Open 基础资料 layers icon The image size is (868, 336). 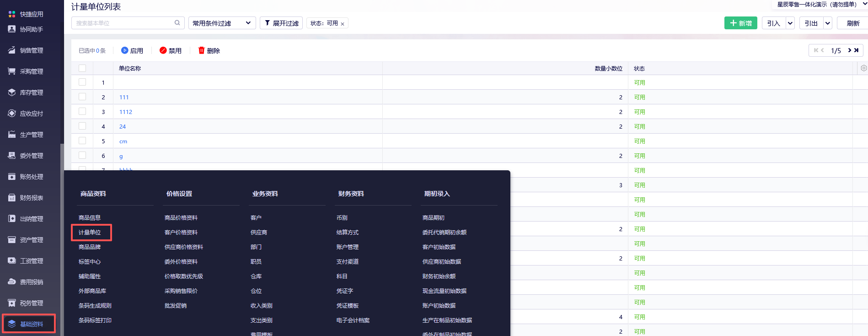12,324
